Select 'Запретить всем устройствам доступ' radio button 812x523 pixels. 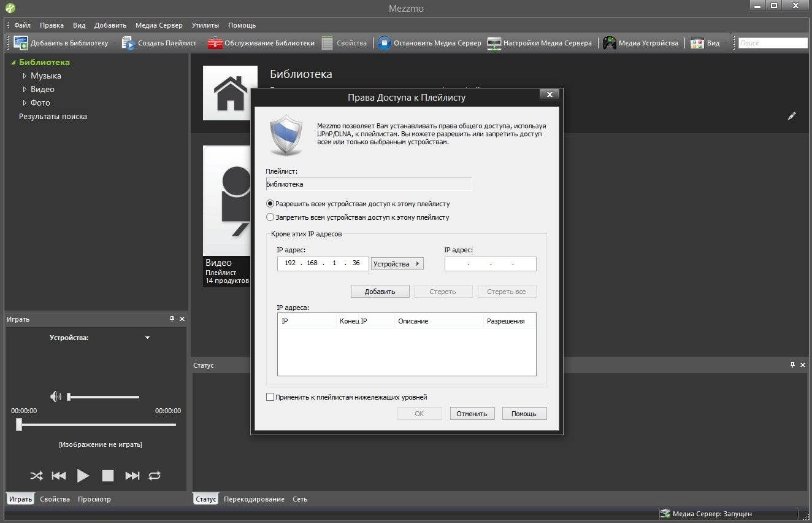pos(270,217)
